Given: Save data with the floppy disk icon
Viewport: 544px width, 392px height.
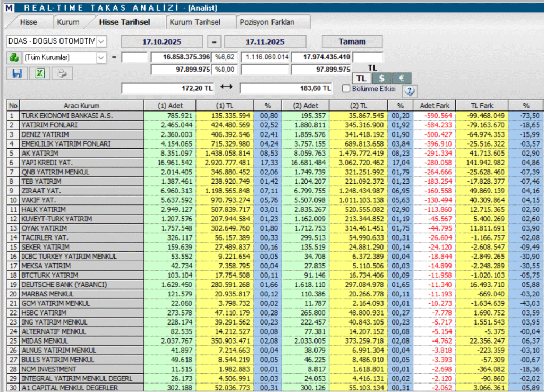Looking at the screenshot, I should tap(17, 73).
